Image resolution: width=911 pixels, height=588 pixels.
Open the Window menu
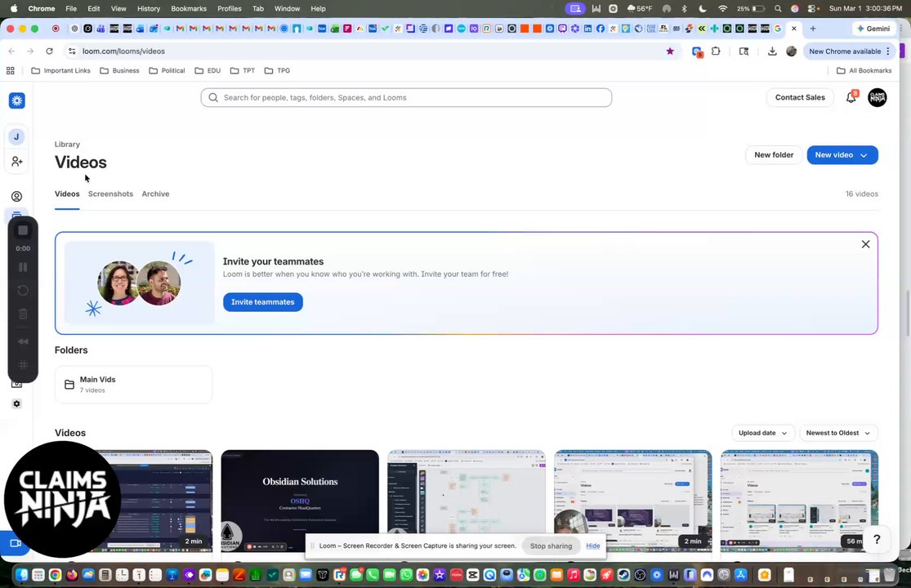[x=287, y=9]
